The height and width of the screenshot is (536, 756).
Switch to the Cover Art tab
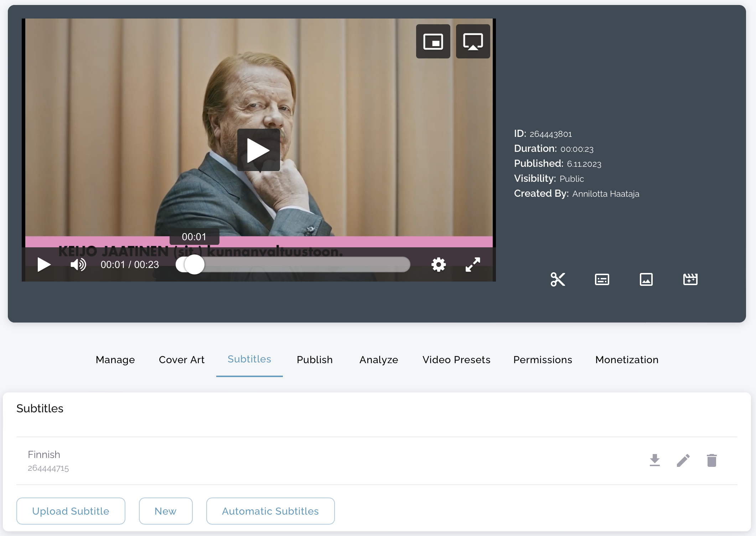coord(181,360)
